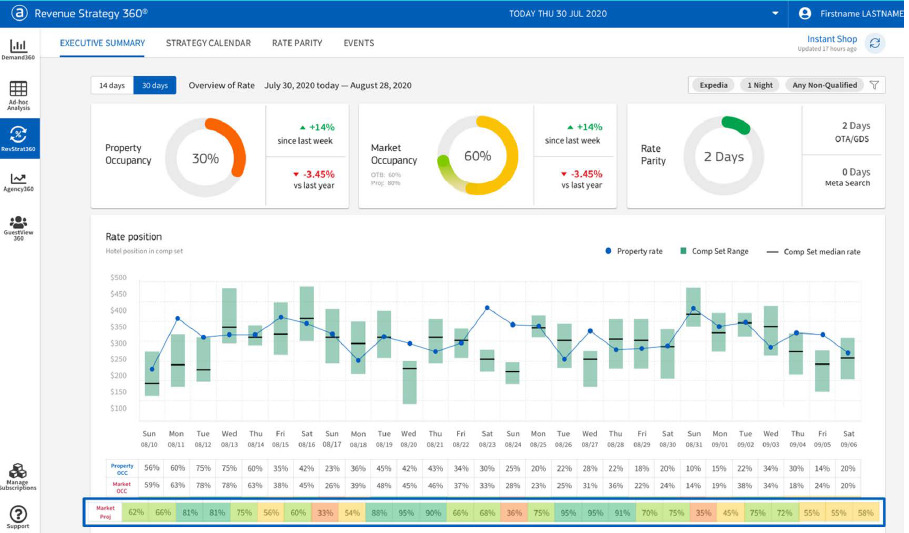Click the 62% Market Proj cell for 08/10

pyautogui.click(x=136, y=513)
